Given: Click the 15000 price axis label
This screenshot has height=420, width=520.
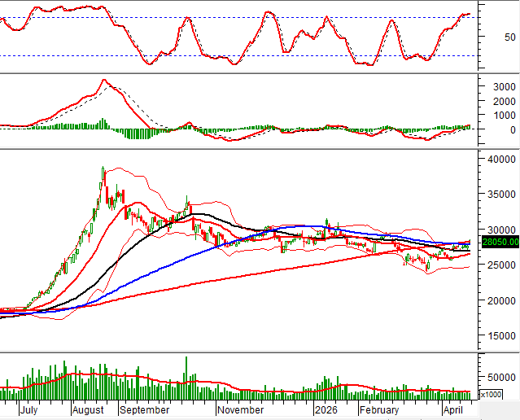Looking at the screenshot, I should (x=500, y=337).
